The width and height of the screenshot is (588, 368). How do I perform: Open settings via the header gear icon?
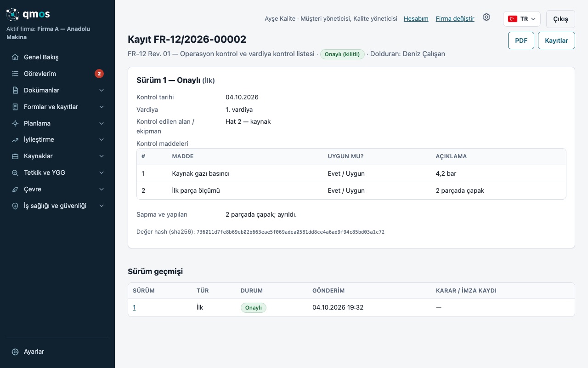(x=486, y=17)
